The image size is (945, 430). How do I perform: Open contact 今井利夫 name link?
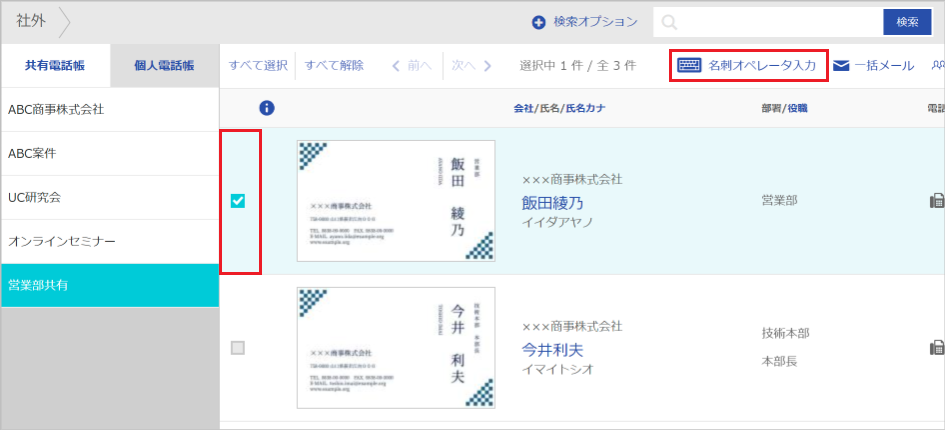552,350
